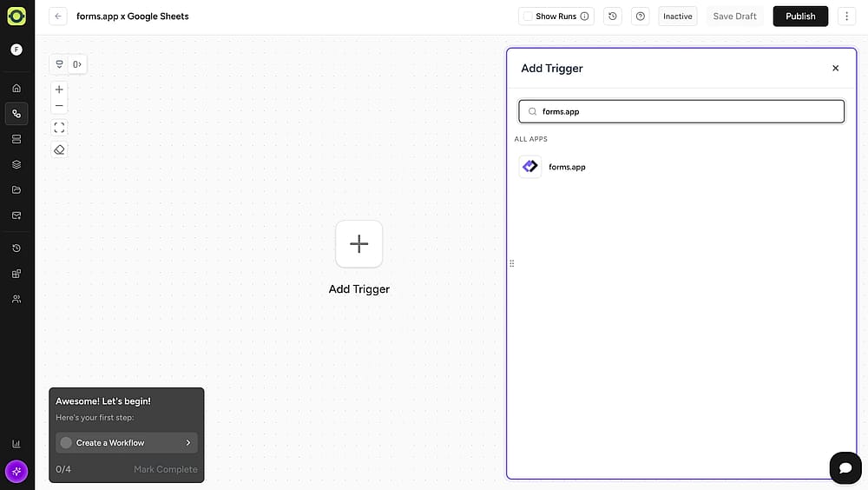Fit the workflow to view

[x=59, y=128]
